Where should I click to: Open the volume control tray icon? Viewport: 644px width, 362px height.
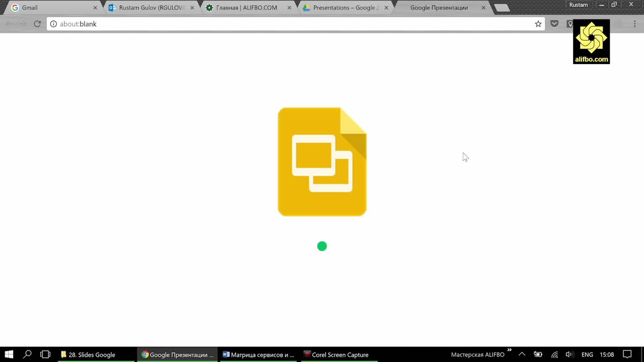[x=570, y=354]
